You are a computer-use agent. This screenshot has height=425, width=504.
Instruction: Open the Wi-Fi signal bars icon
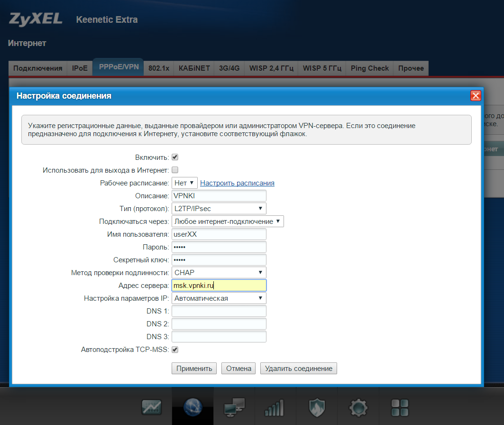coord(275,407)
